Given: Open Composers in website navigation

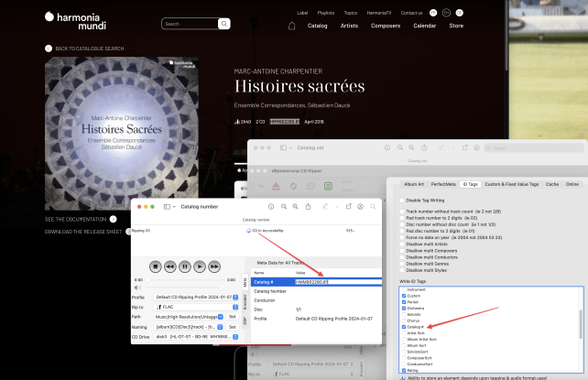Looking at the screenshot, I should click(x=386, y=26).
